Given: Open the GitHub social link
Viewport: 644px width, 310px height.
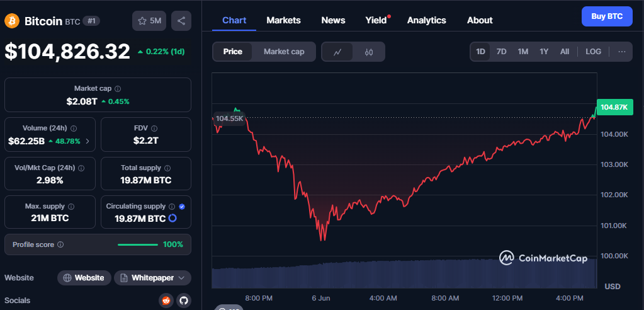Looking at the screenshot, I should tap(184, 301).
